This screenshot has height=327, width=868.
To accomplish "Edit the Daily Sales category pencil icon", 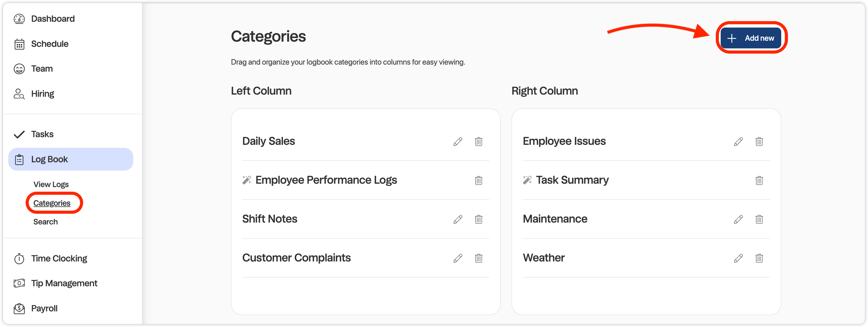I will coord(458,141).
